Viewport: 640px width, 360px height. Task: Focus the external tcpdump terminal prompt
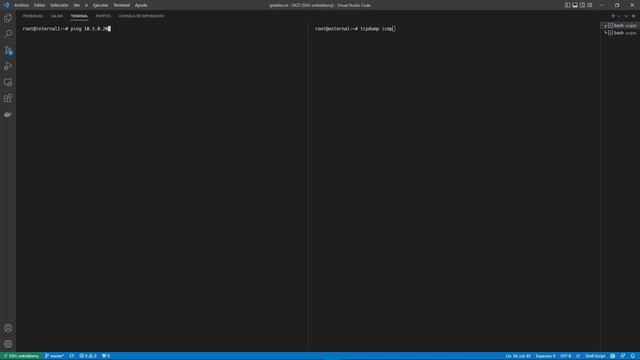(355, 29)
